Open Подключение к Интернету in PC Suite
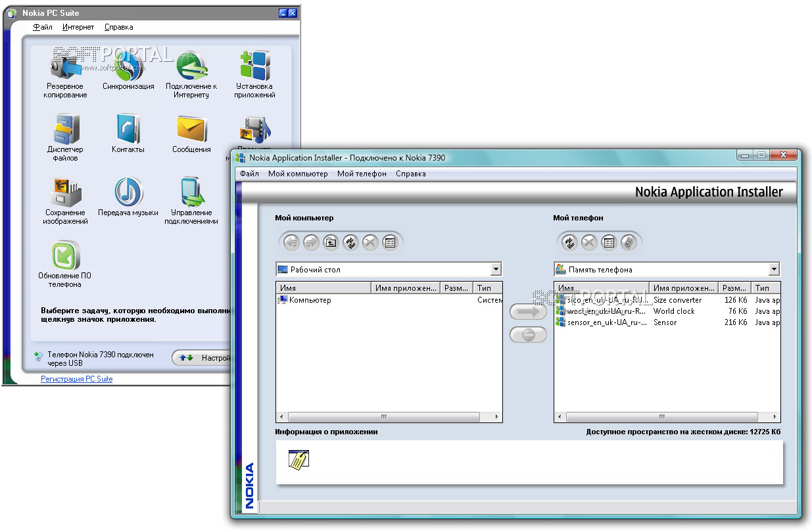This screenshot has height=531, width=812. (191, 74)
